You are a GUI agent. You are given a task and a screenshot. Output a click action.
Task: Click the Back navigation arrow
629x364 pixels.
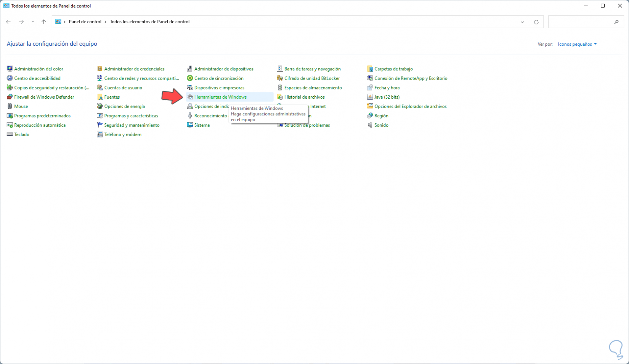tap(8, 22)
